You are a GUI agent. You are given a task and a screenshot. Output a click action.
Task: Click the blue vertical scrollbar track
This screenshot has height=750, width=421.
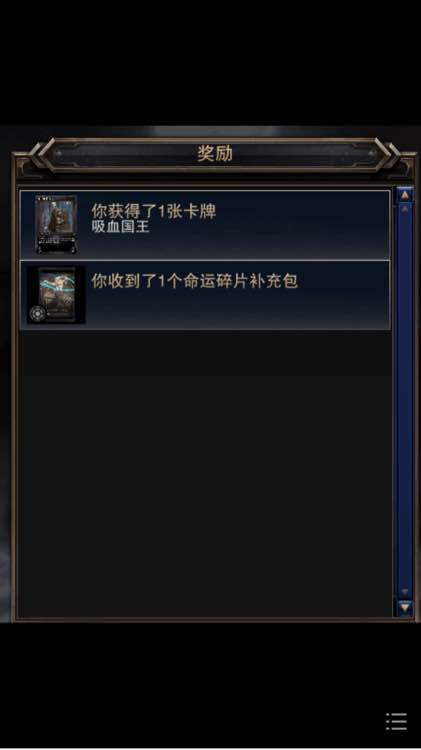click(x=405, y=402)
